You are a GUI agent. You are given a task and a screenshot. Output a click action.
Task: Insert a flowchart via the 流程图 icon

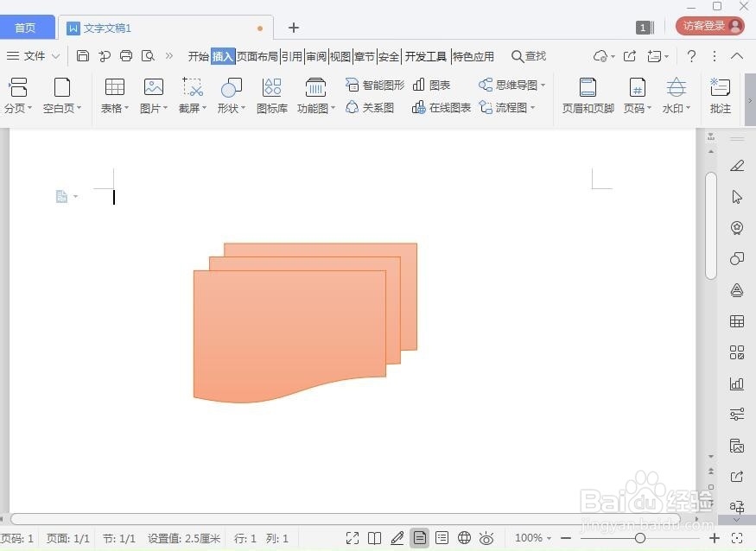tap(508, 107)
